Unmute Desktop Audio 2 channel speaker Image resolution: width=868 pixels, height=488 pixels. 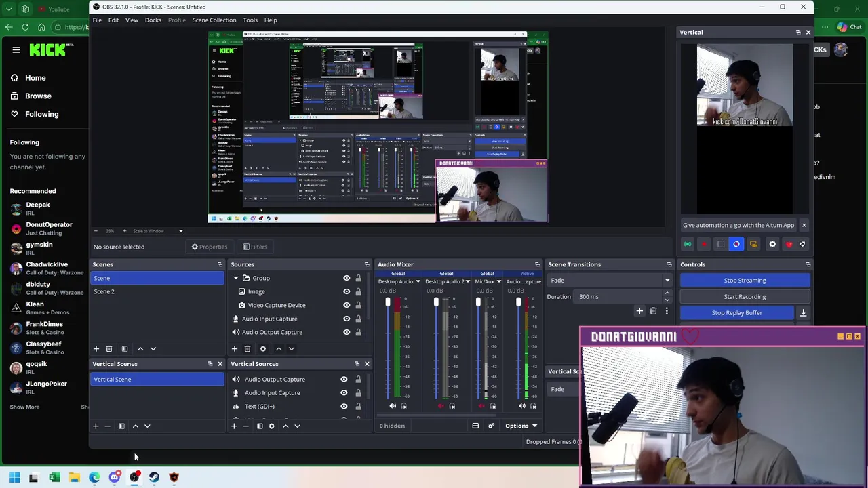pos(441,406)
